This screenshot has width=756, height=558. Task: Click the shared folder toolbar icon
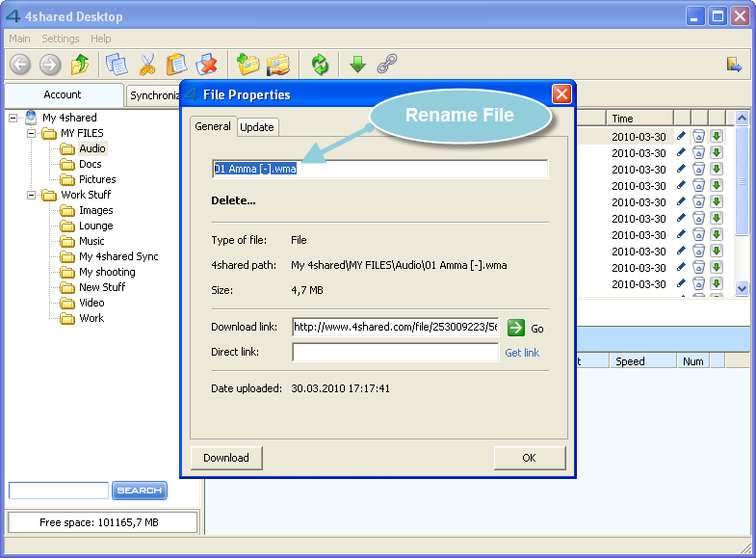278,65
